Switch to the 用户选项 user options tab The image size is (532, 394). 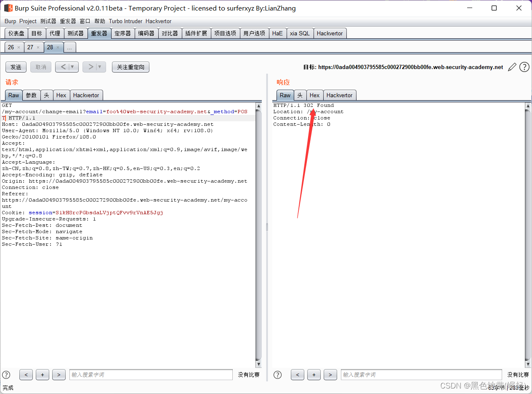[254, 33]
